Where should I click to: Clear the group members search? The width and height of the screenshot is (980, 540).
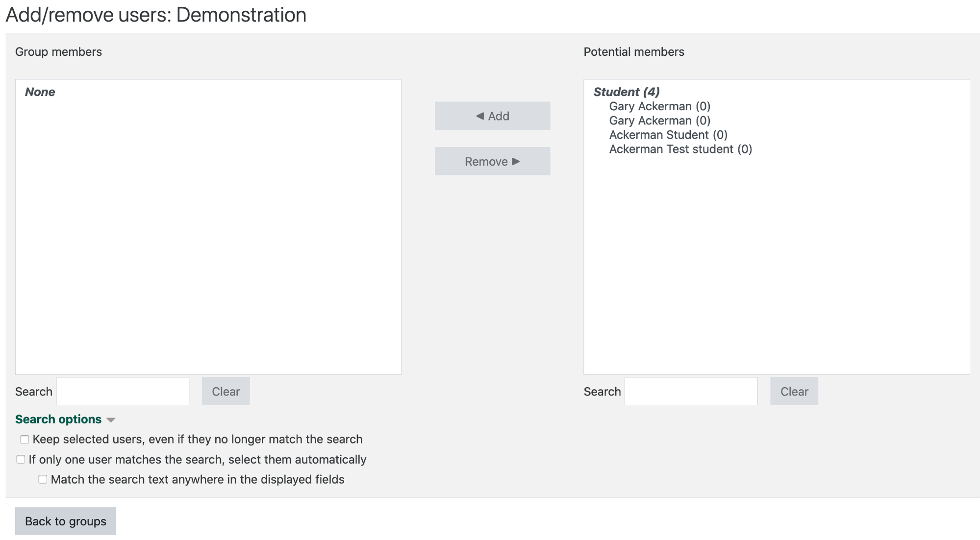226,391
